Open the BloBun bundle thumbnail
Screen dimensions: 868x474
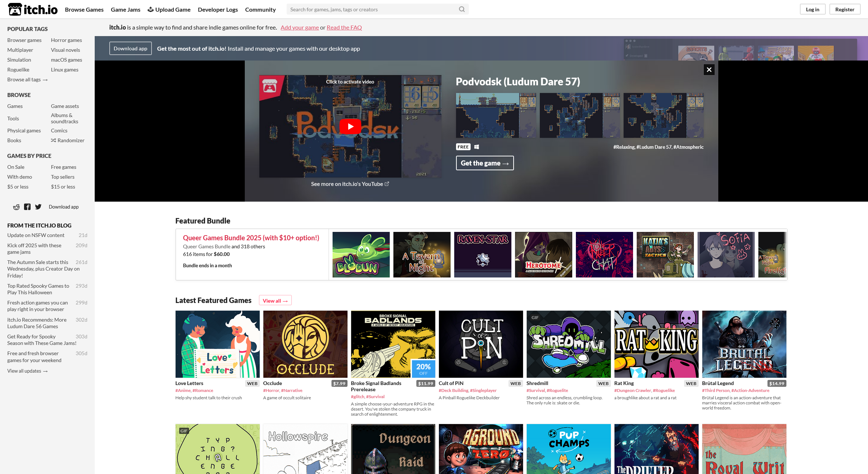[361, 255]
